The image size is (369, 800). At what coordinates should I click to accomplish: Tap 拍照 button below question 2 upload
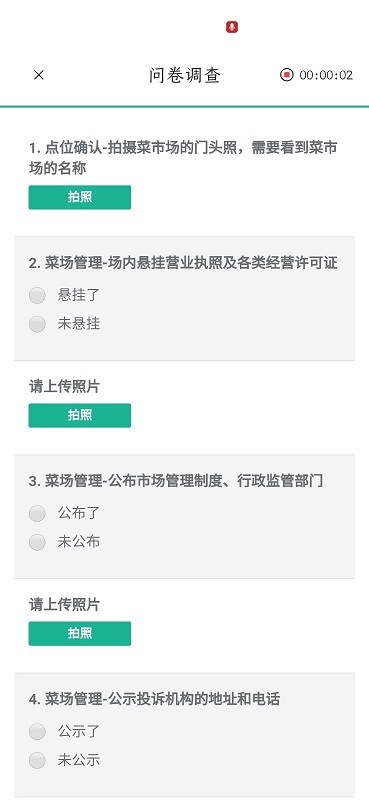[80, 415]
